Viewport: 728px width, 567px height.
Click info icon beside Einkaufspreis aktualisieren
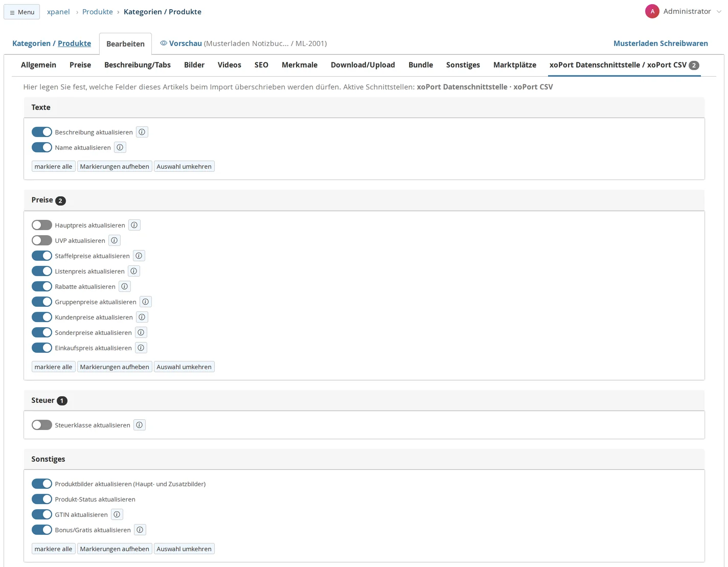(141, 348)
